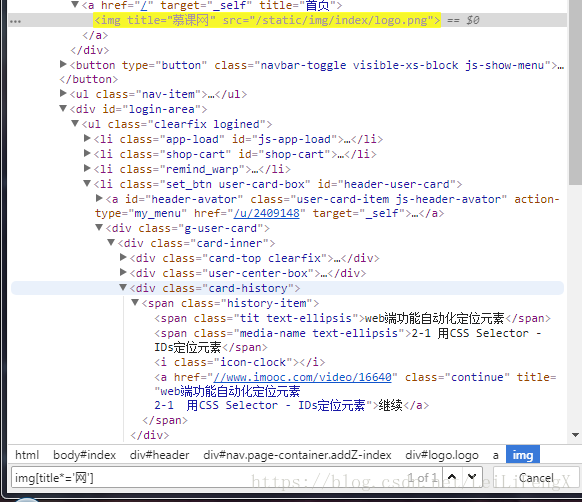The height and width of the screenshot is (502, 582).
Task: Click the '1 of 1' result counter
Action: (423, 477)
